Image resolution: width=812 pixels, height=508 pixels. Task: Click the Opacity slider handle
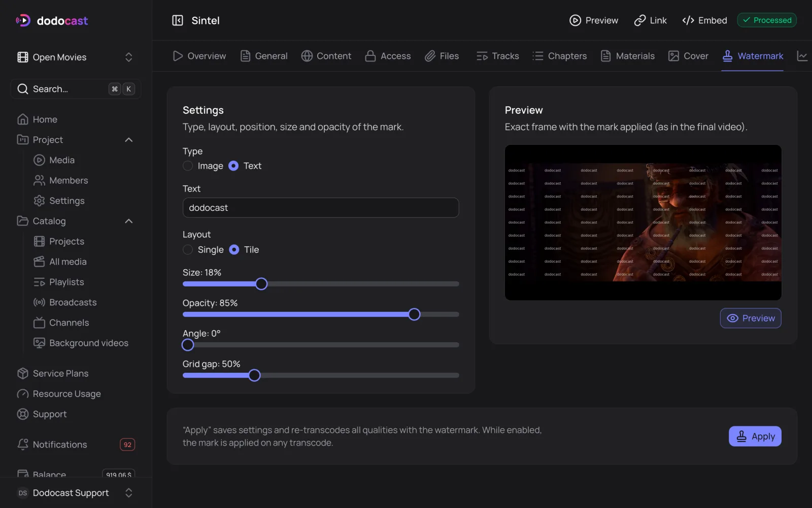[x=414, y=314]
